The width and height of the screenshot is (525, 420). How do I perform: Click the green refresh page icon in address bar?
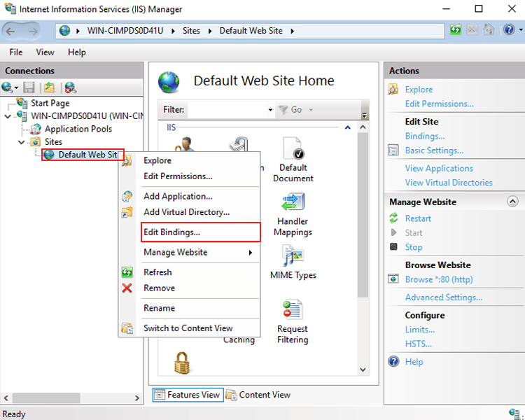[455, 30]
